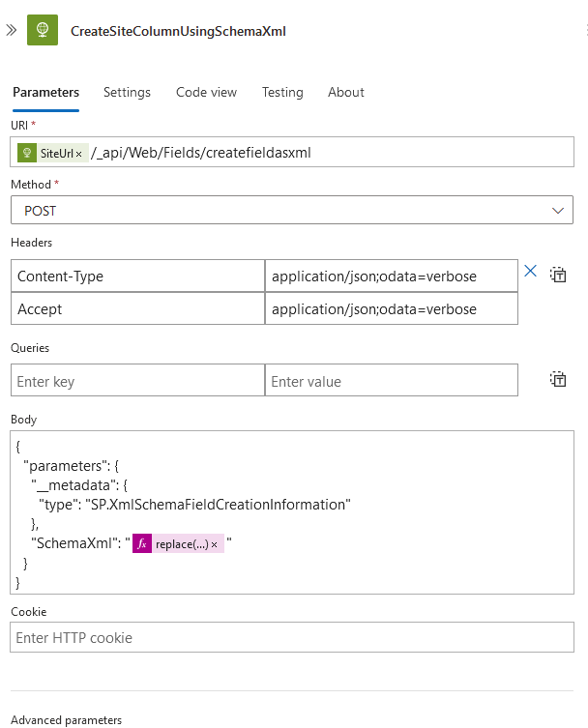Click the SP.XmlSchemaFieldCreationInformation text in Body
The height and width of the screenshot is (728, 588).
click(218, 505)
